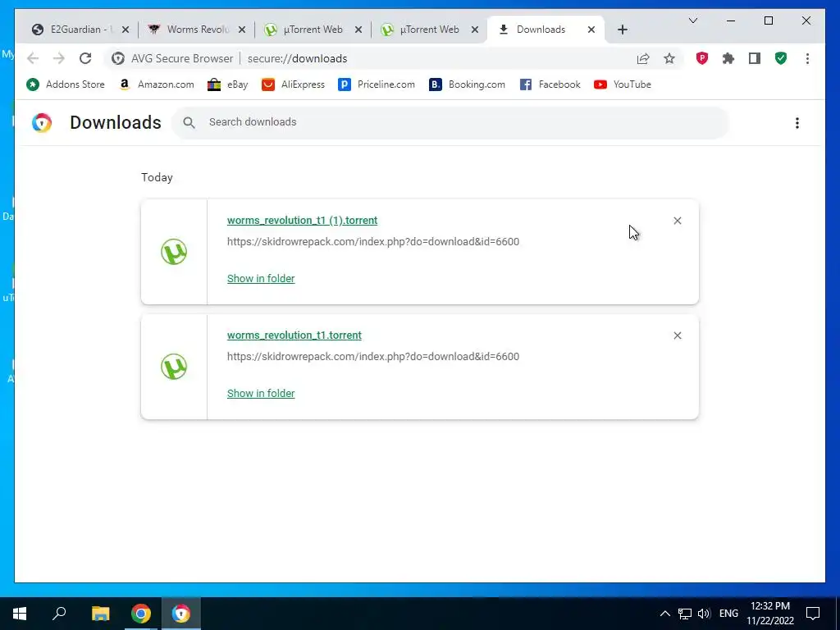The height and width of the screenshot is (630, 840).
Task: Click the browser back arrow
Action: pyautogui.click(x=33, y=58)
